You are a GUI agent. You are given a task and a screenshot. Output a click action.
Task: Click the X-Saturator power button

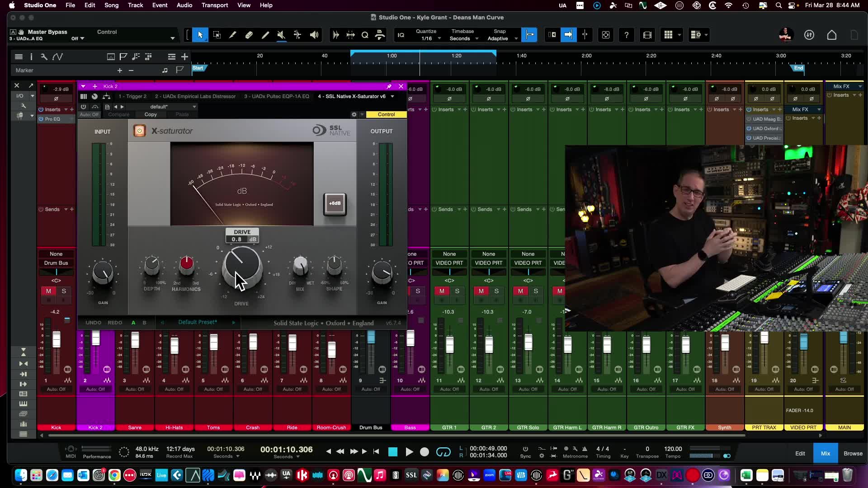point(139,131)
